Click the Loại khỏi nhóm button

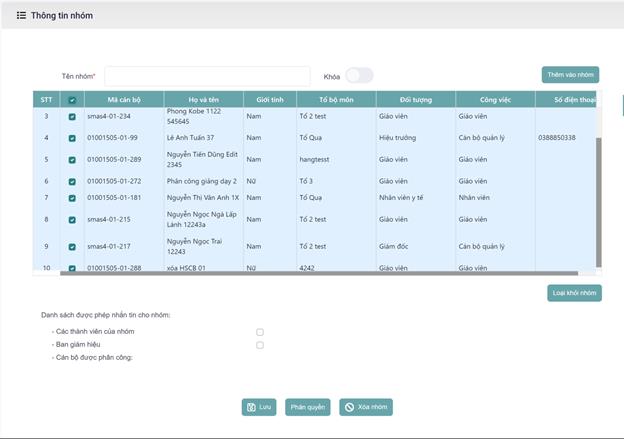[x=573, y=293]
